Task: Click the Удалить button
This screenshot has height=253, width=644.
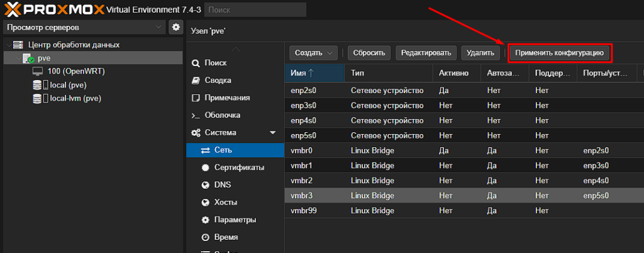Action: point(480,53)
